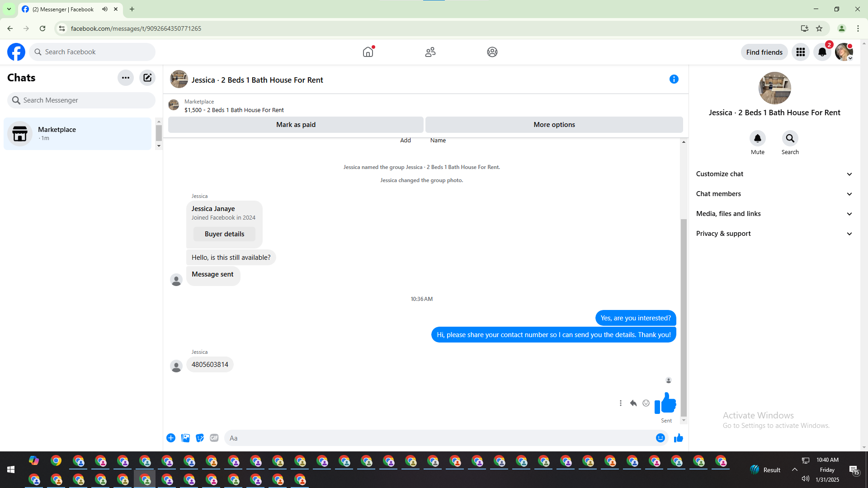Open the emoji picker in message box
Image resolution: width=868 pixels, height=488 pixels.
[x=660, y=438]
